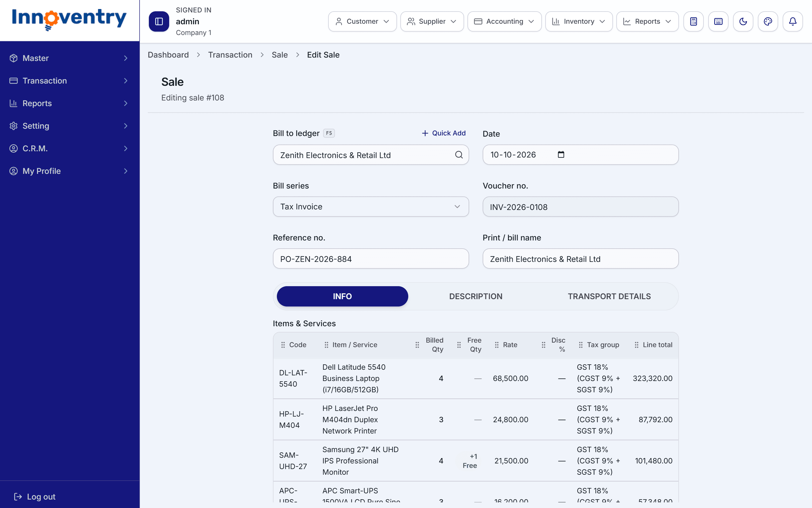Open the calendar picker in Date field

(561, 155)
